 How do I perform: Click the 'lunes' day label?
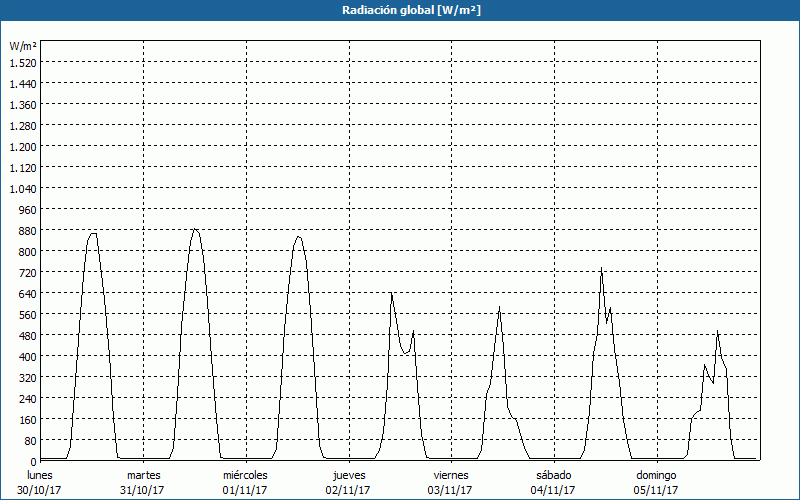pos(40,475)
